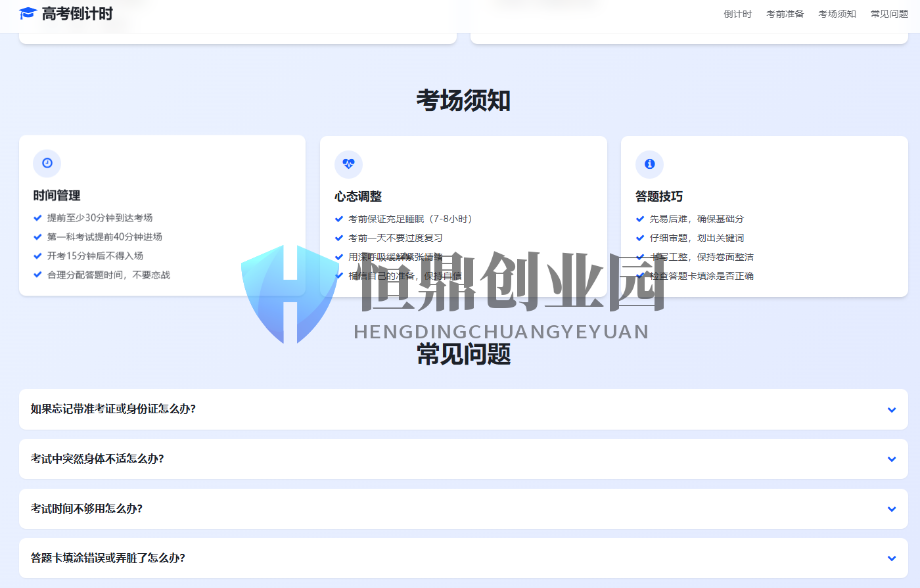This screenshot has width=920, height=588.
Task: Click checkmark beside 提前至少30分钟到达考场
Action: coord(37,218)
